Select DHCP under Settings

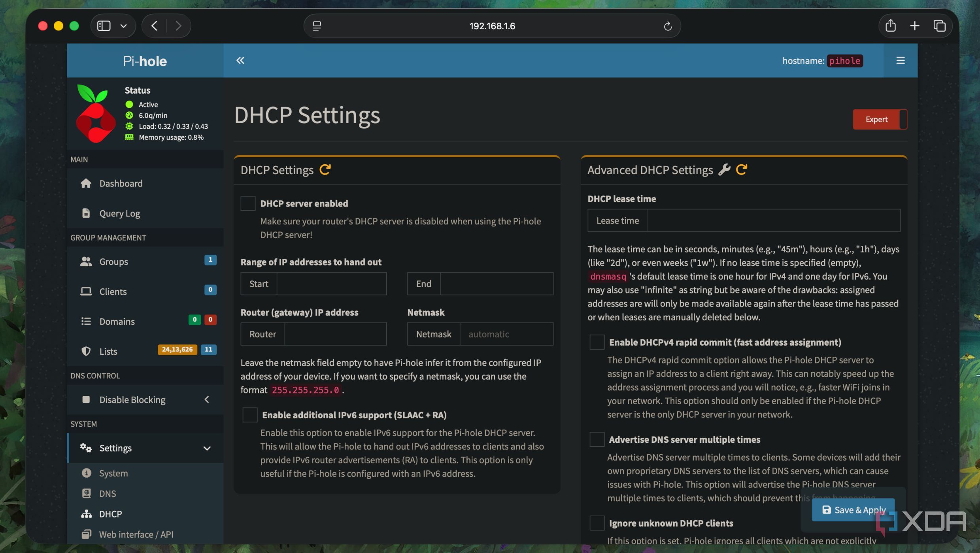tap(145, 514)
